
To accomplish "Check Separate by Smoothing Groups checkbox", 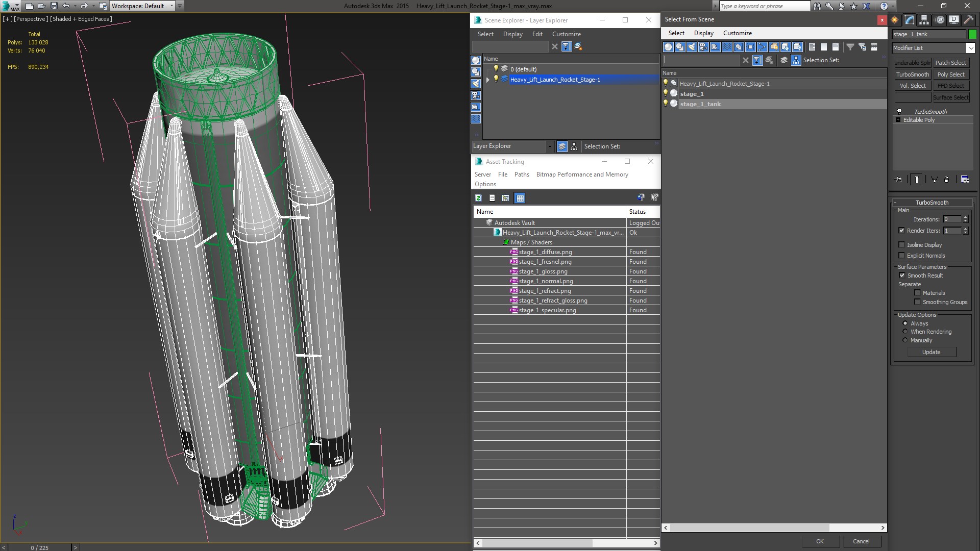I will click(917, 302).
